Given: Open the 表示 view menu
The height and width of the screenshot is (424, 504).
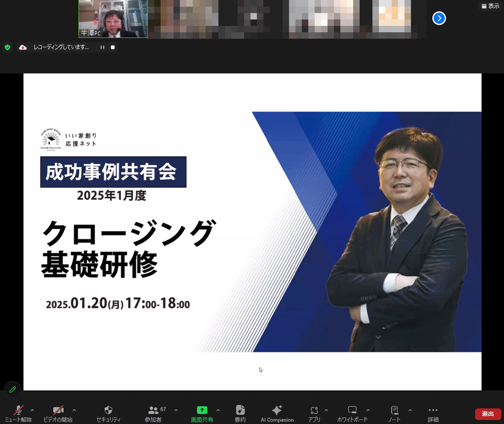Looking at the screenshot, I should [490, 6].
